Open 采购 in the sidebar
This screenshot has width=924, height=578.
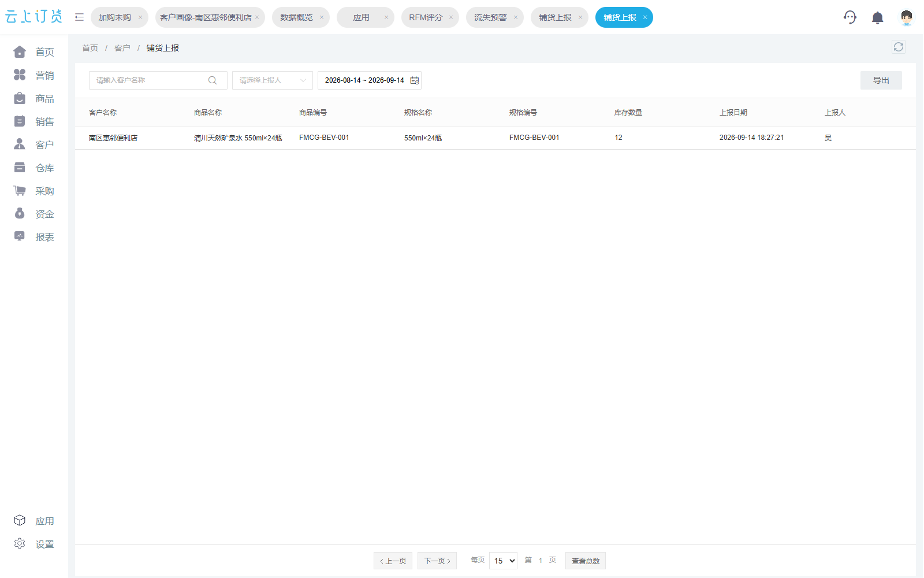click(34, 191)
